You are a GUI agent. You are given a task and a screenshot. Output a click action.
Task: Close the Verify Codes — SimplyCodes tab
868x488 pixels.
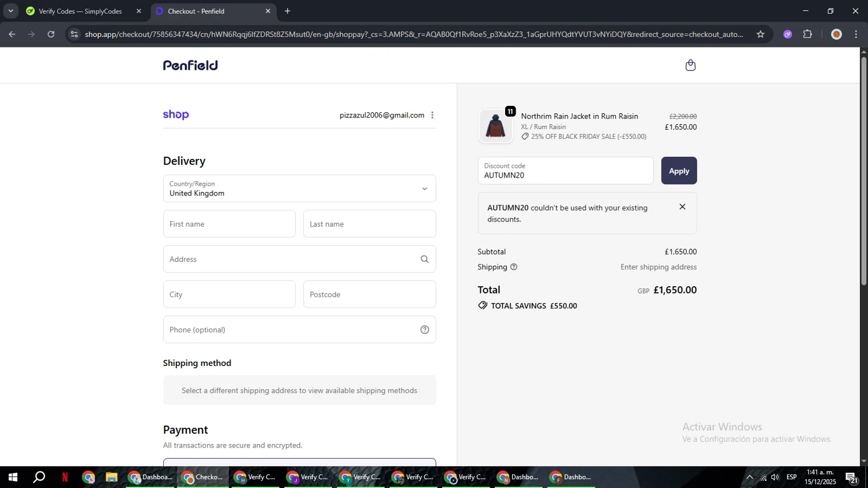(139, 11)
